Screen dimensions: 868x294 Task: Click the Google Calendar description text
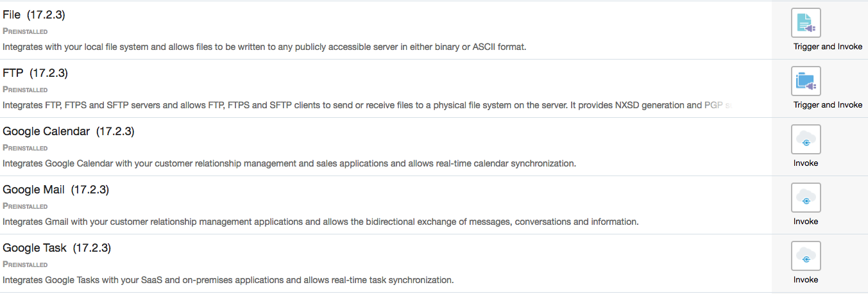pos(289,163)
